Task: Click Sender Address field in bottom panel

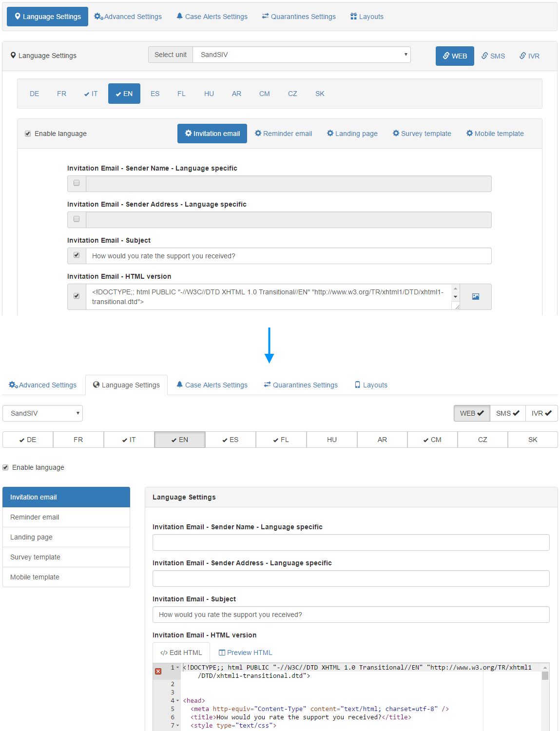Action: (351, 578)
